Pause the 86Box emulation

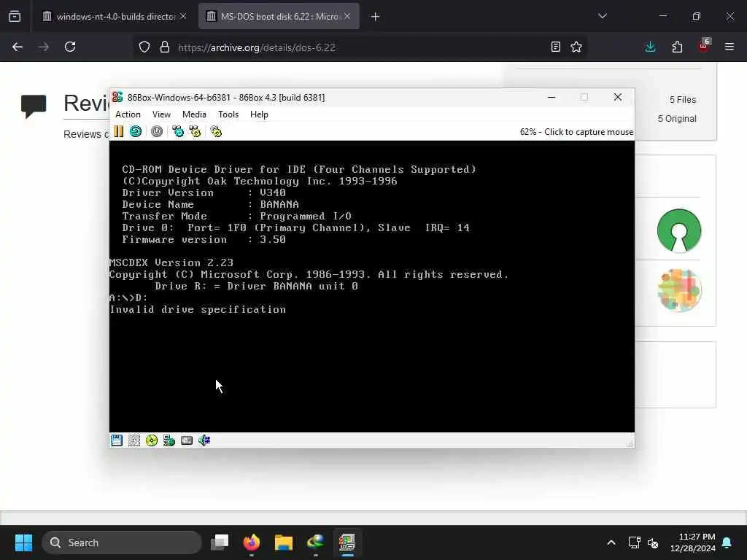pyautogui.click(x=119, y=131)
